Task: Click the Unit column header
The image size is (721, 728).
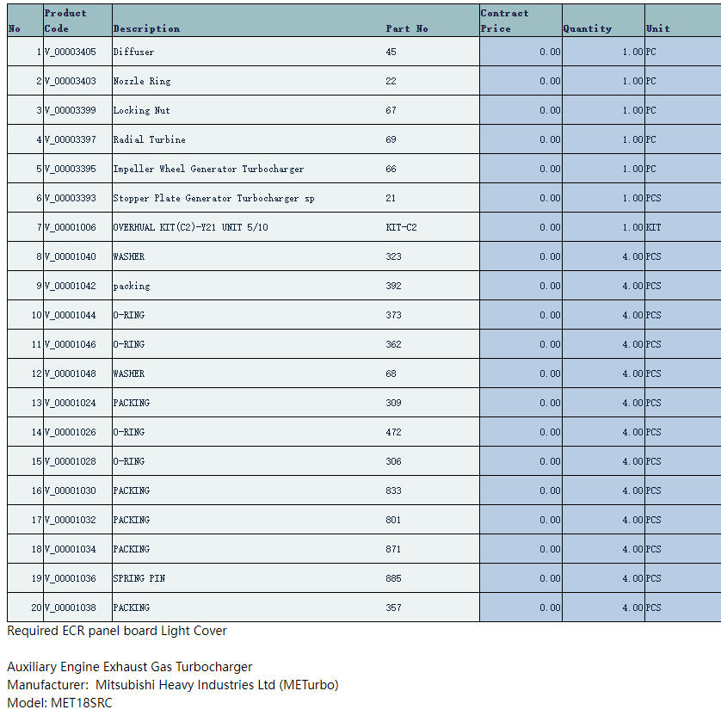Action: point(658,28)
